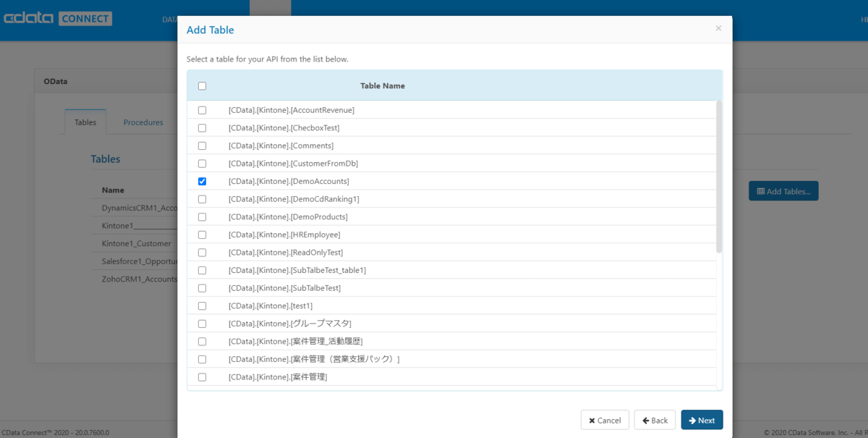The height and width of the screenshot is (438, 868).
Task: Select [CData].[Kintone].[DemoCdRanking1] row text
Action: point(294,199)
